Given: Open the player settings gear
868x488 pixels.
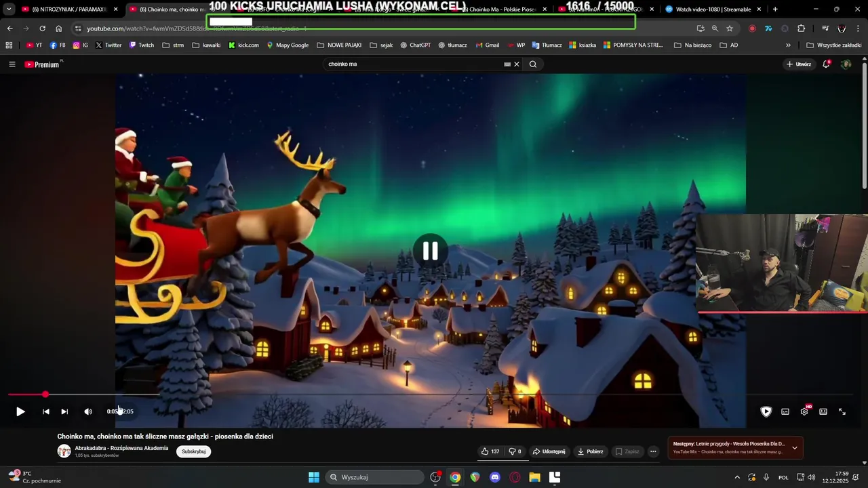Looking at the screenshot, I should tap(804, 411).
